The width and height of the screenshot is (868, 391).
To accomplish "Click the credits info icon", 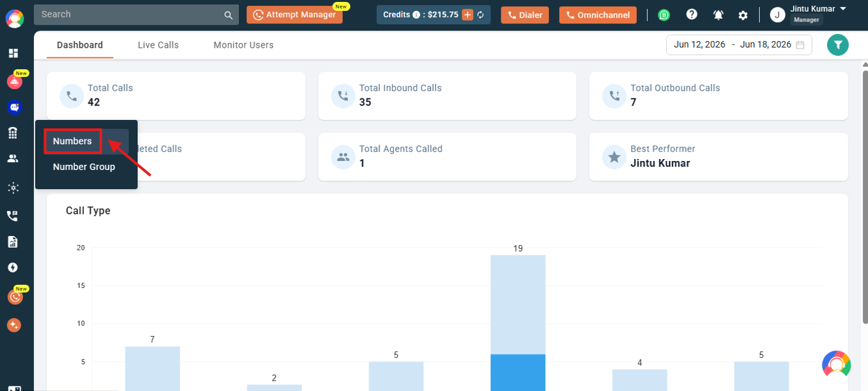I will click(416, 15).
